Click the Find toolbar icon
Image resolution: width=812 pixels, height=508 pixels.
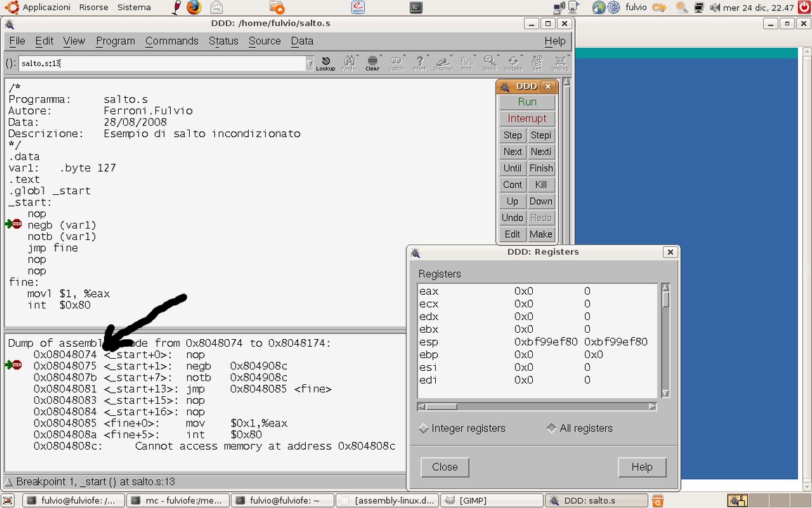(349, 63)
